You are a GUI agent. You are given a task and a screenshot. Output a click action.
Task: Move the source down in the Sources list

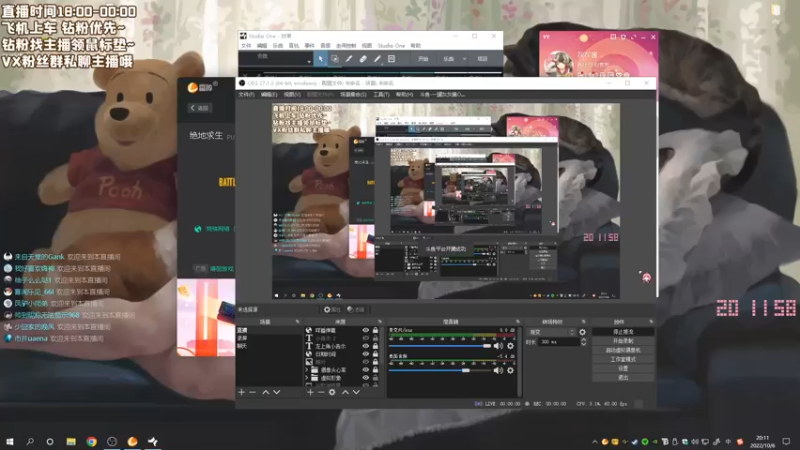point(356,392)
